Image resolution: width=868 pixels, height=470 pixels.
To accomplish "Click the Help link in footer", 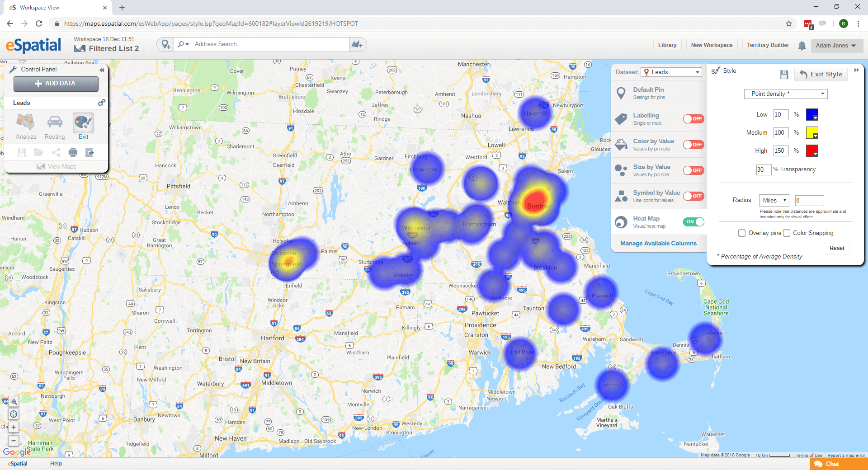I will point(56,464).
